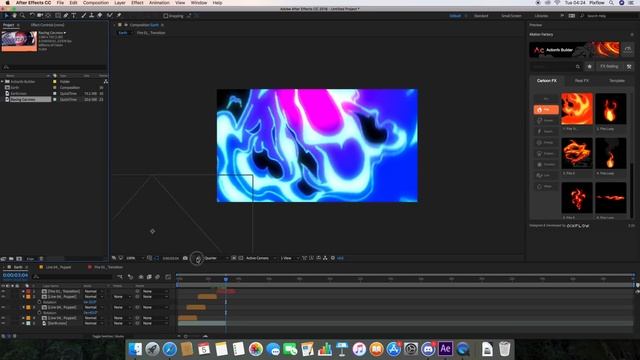This screenshot has height=360, width=640.
Task: Select the Small Screen workspace
Action: tap(511, 16)
